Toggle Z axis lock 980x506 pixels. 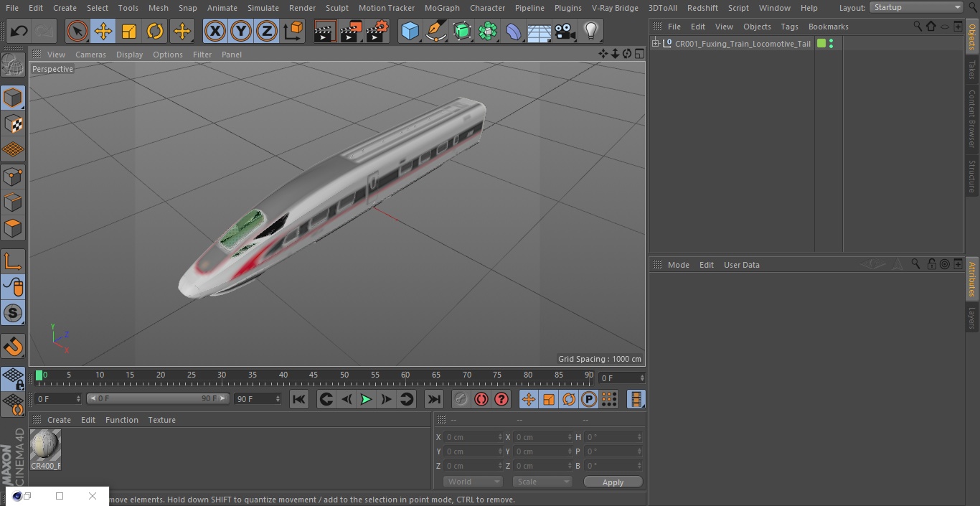pos(267,31)
